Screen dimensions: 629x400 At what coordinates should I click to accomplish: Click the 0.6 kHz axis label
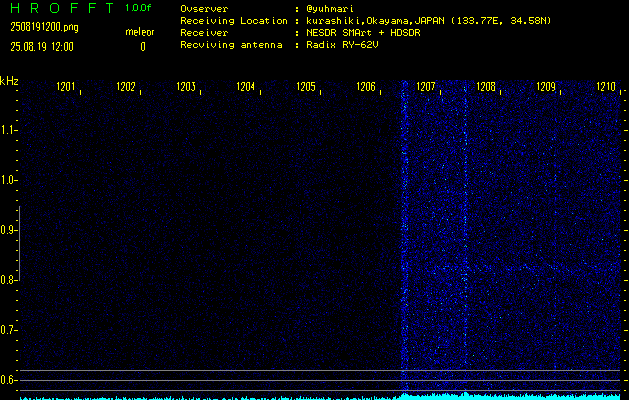pyautogui.click(x=8, y=380)
